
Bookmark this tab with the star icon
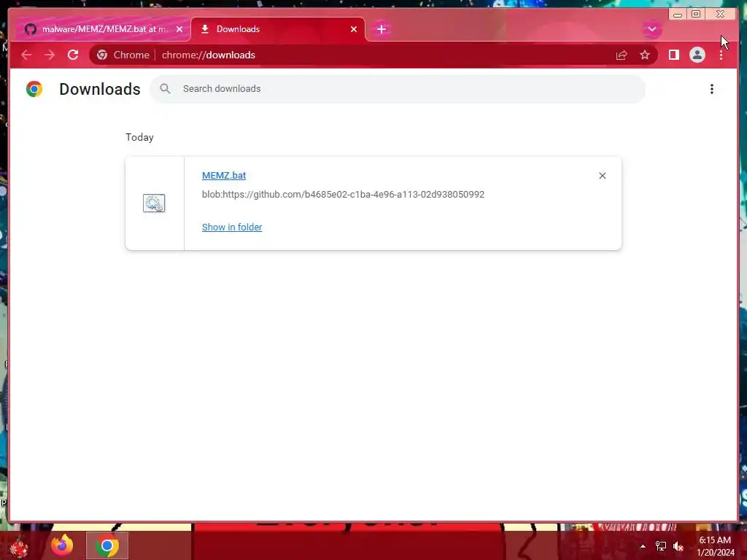pyautogui.click(x=645, y=55)
